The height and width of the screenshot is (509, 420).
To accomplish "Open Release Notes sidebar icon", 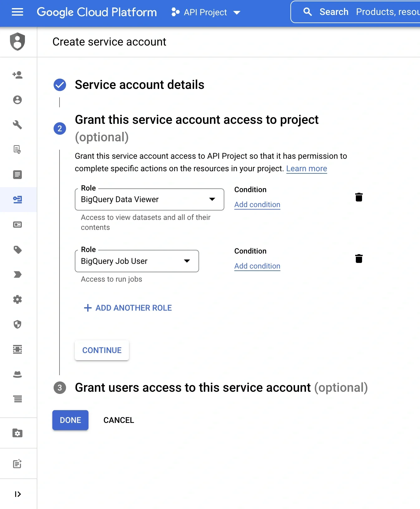I will 17,464.
